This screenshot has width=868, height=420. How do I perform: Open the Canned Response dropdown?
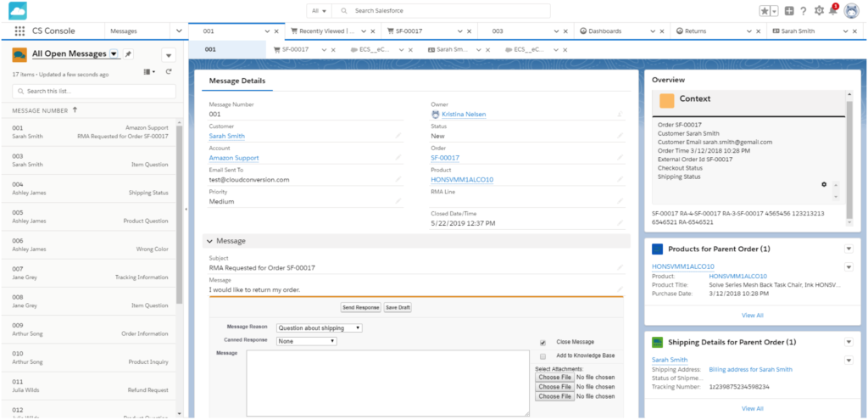[x=306, y=341]
